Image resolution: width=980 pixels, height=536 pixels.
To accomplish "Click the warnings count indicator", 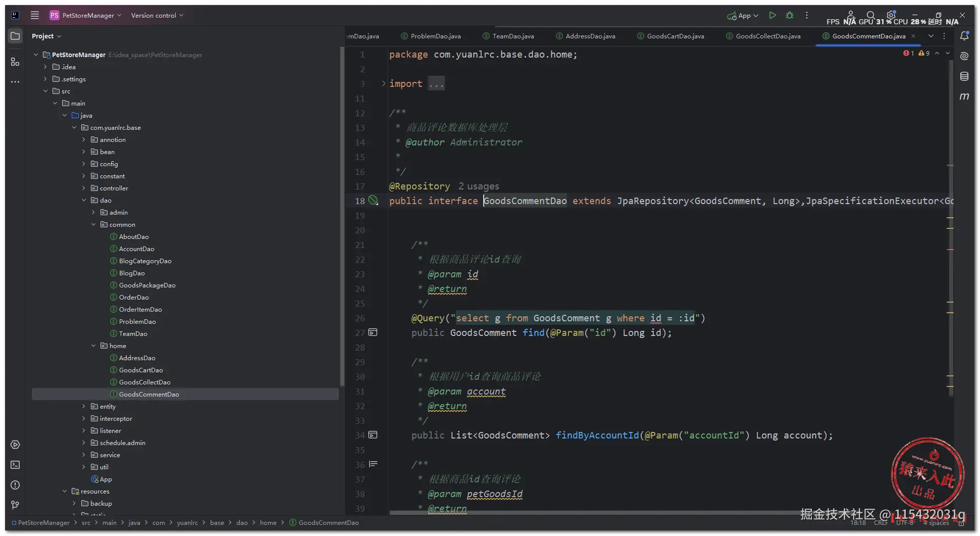I will tap(924, 53).
